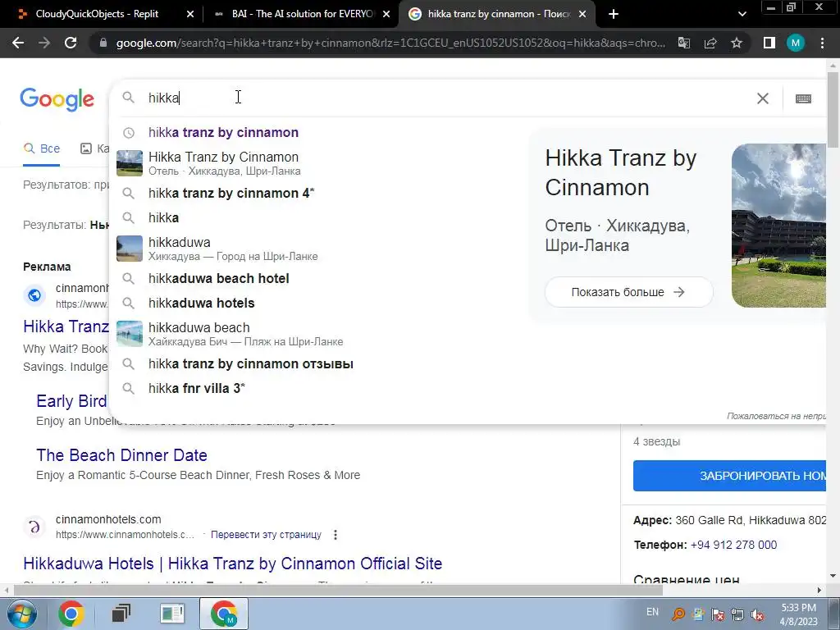Open Google Translate page icon in address bar
The width and height of the screenshot is (840, 630).
pos(684,43)
